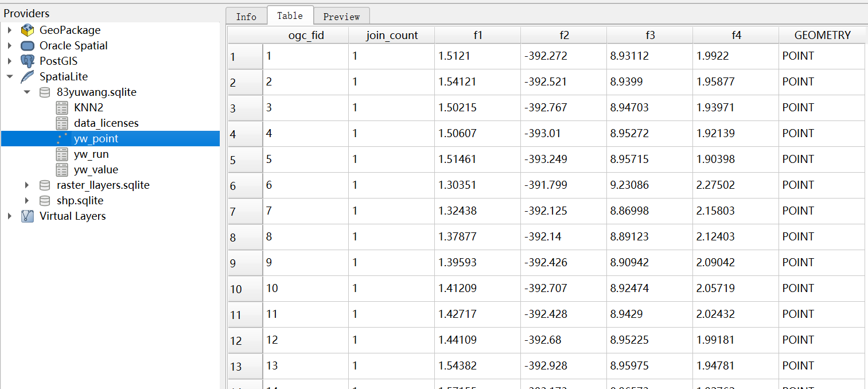Image resolution: width=868 pixels, height=389 pixels.
Task: Click the GEOMETRY column header
Action: (822, 36)
